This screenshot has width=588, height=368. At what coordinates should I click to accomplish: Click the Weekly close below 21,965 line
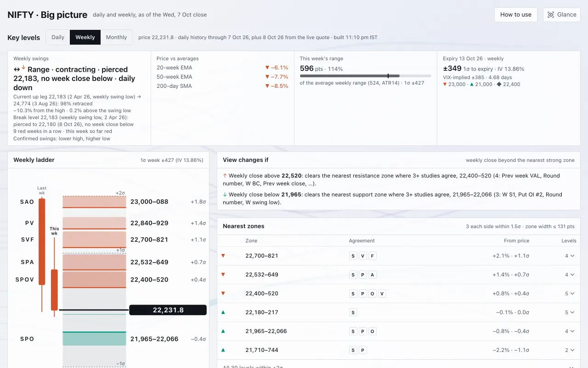(392, 198)
